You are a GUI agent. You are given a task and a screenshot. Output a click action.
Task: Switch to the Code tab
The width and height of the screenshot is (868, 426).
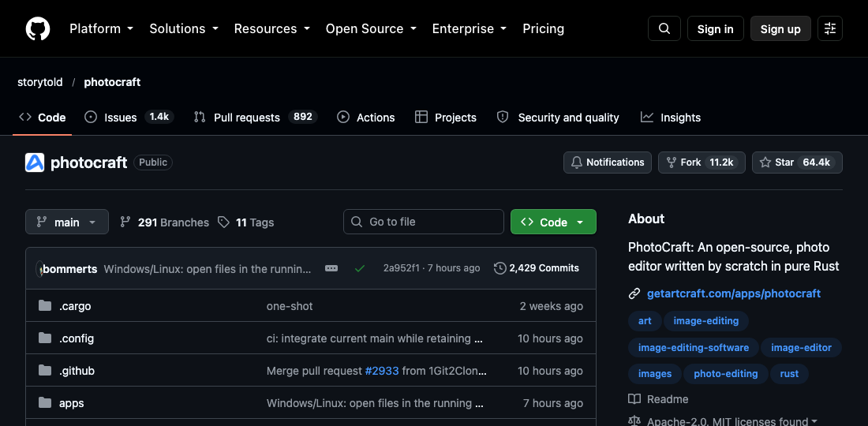43,118
